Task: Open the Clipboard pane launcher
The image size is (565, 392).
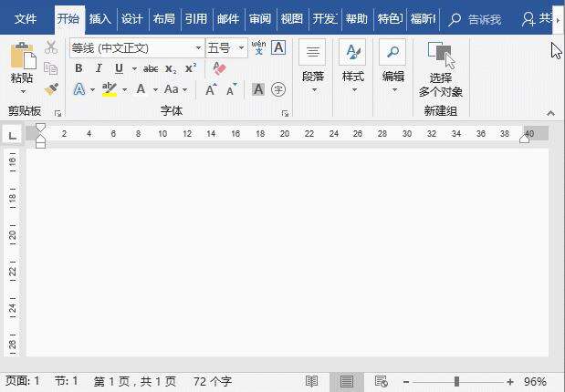Action: tap(58, 113)
